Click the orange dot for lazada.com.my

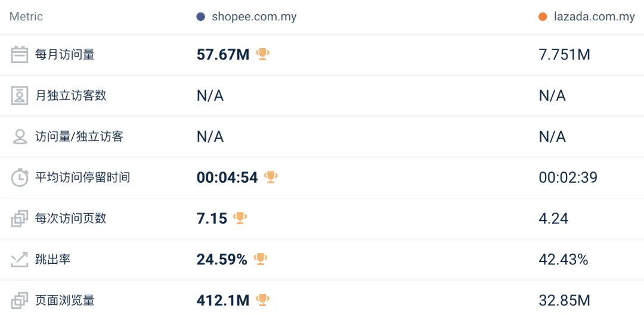click(543, 17)
